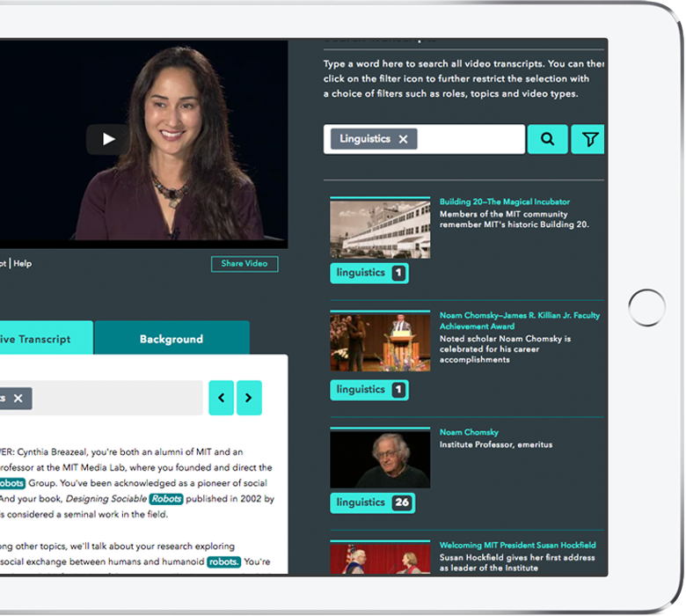Play the Cynthia Breazeal video

107,139
